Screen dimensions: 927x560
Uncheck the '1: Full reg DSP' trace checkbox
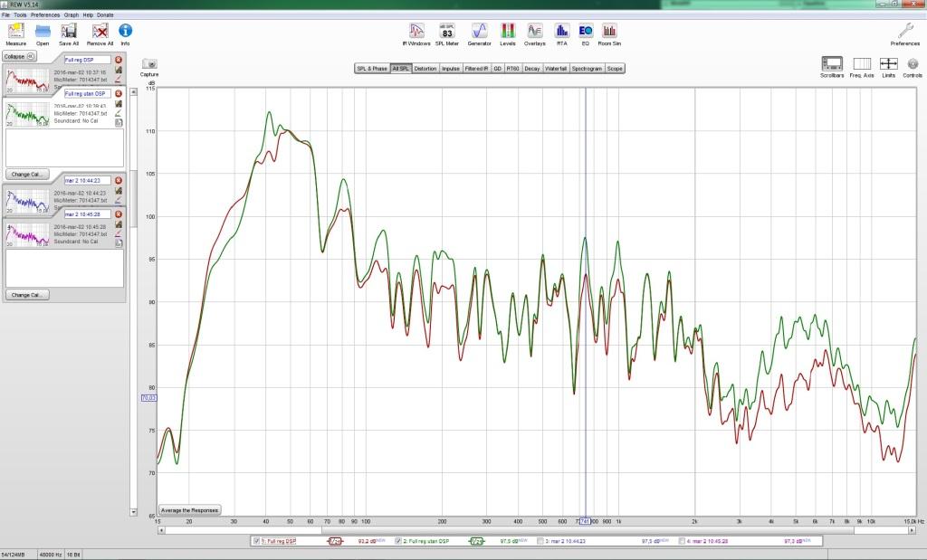(256, 541)
